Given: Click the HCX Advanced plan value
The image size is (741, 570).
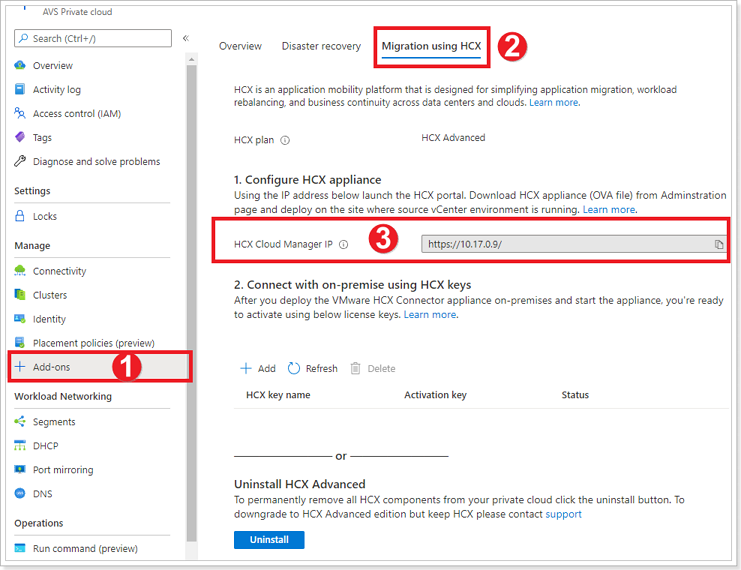Looking at the screenshot, I should point(453,138).
